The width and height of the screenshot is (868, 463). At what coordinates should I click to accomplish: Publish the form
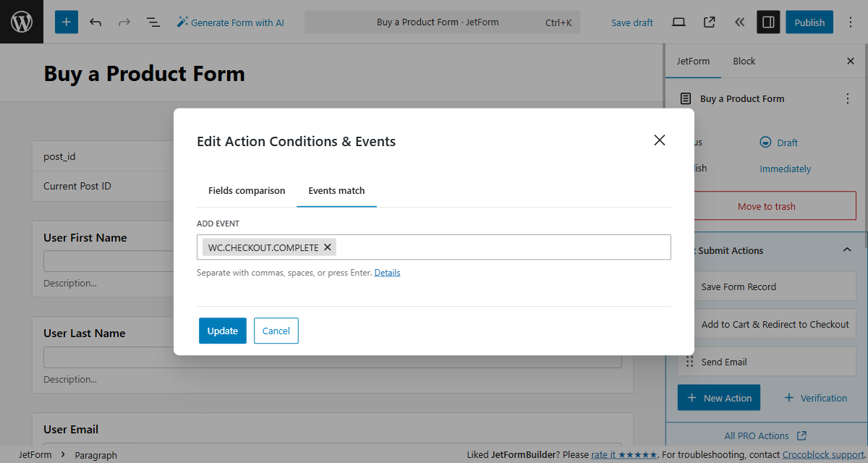point(809,22)
